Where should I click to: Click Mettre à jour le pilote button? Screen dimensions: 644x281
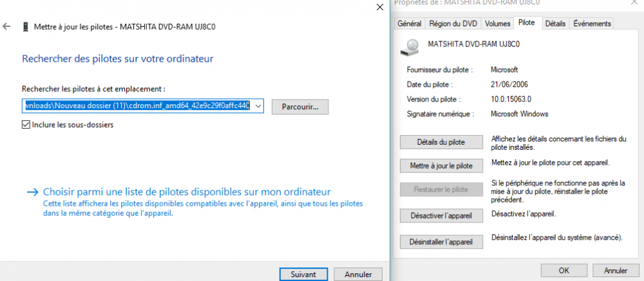pyautogui.click(x=441, y=166)
